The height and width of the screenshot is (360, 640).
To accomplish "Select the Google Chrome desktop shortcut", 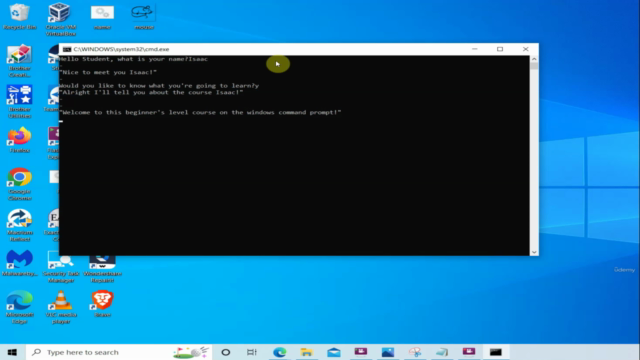I will 19,184.
